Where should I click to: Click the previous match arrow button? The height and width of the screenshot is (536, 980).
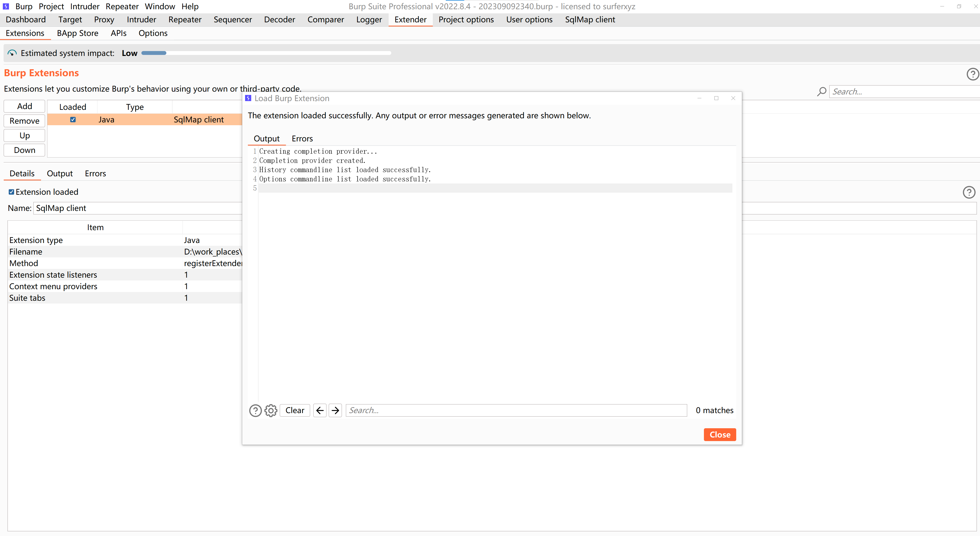click(x=320, y=410)
